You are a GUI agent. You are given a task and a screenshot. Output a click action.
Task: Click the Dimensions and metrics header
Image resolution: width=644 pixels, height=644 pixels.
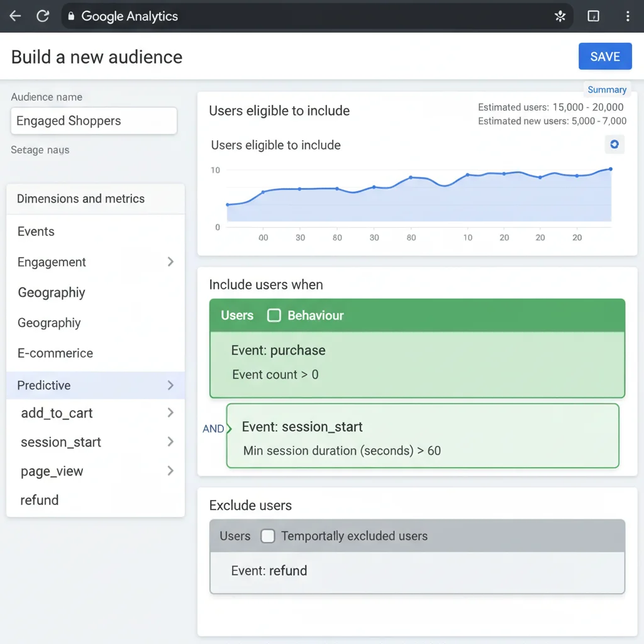pos(96,199)
